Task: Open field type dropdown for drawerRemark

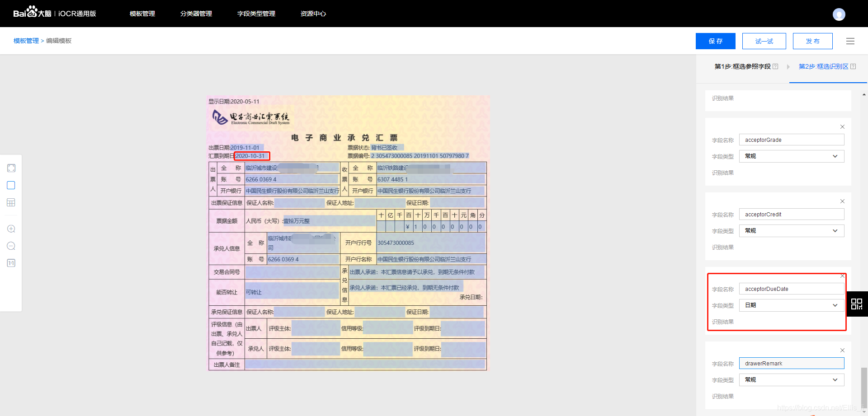Action: tap(792, 380)
